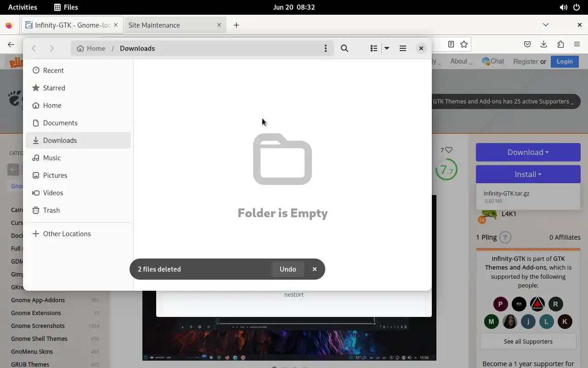Bookmark this page with star icon
This screenshot has height=368, width=588.
(464, 44)
